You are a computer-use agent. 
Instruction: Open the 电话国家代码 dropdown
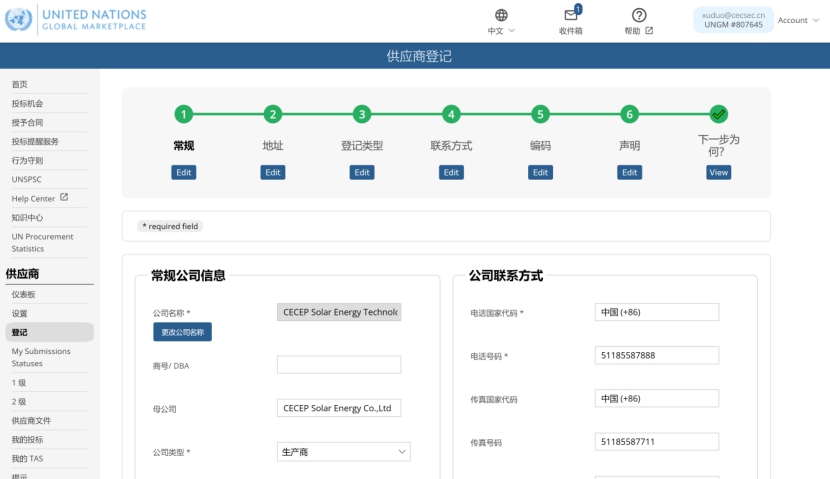pyautogui.click(x=656, y=312)
